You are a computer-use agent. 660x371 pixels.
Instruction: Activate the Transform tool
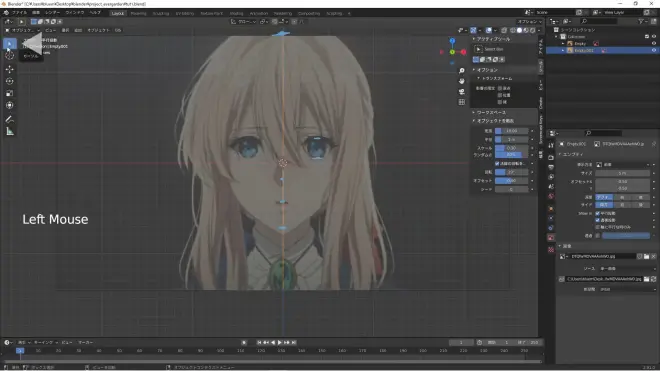(x=10, y=106)
